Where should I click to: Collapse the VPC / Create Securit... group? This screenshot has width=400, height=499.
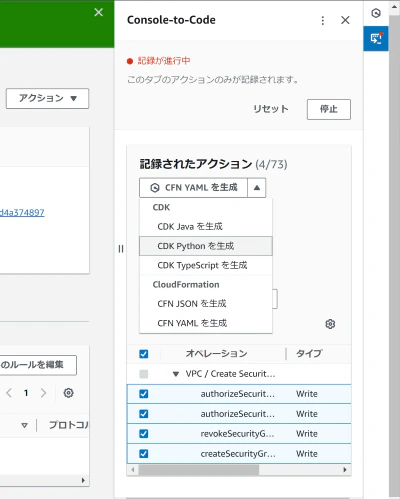(176, 374)
